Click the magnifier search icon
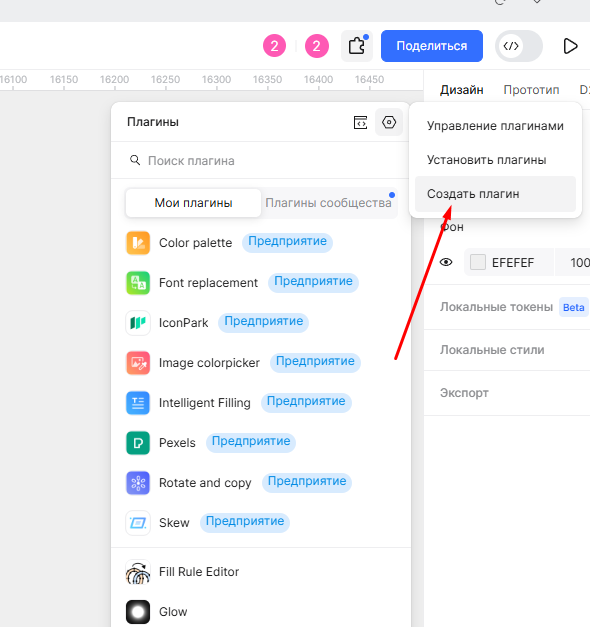 point(135,160)
